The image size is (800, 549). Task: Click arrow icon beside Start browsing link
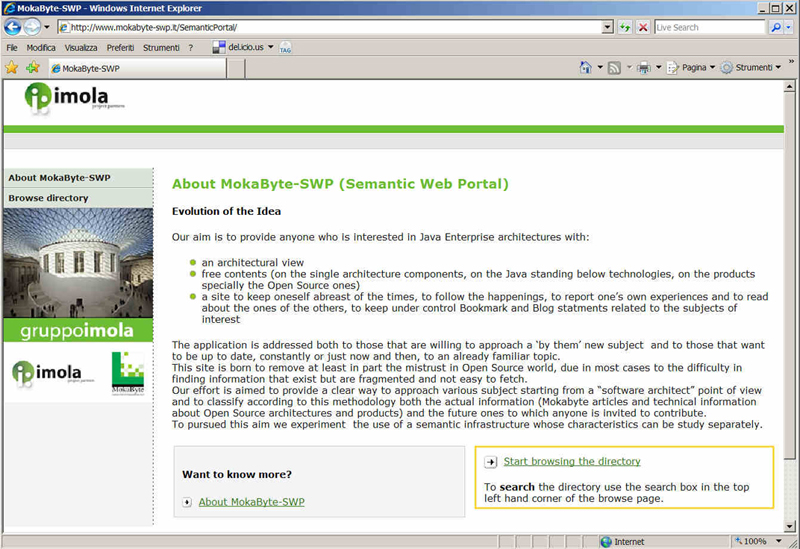[x=491, y=462]
